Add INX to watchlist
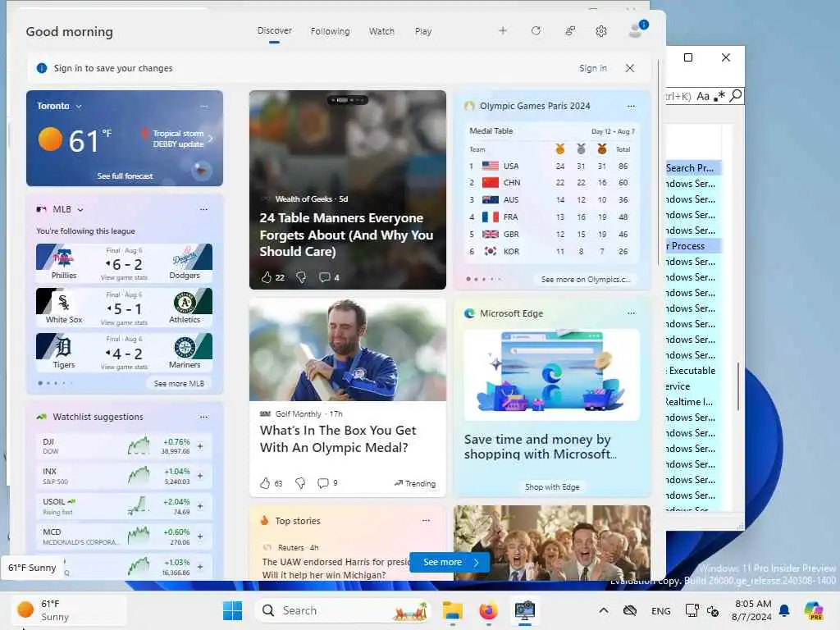840x630 pixels. pos(200,476)
